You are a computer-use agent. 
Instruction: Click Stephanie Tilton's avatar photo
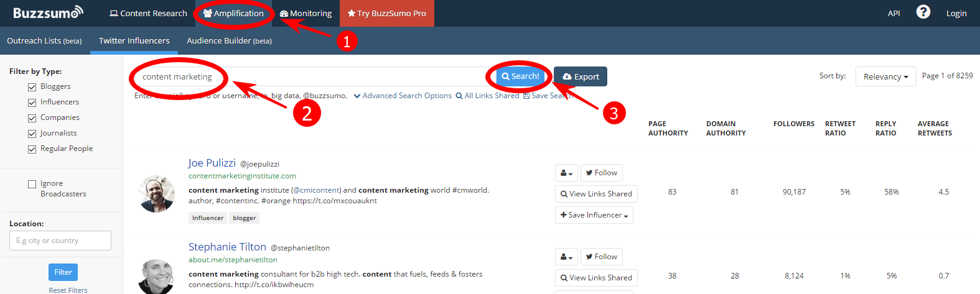[x=156, y=277]
